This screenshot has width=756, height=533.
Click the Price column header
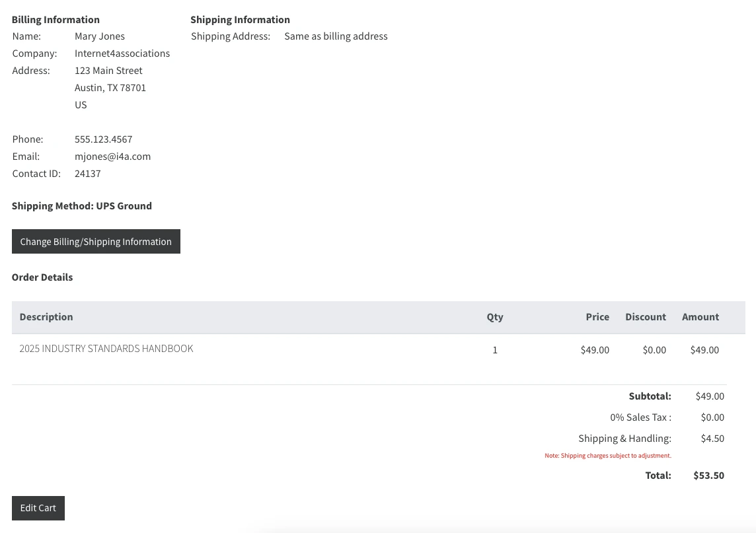tap(597, 317)
